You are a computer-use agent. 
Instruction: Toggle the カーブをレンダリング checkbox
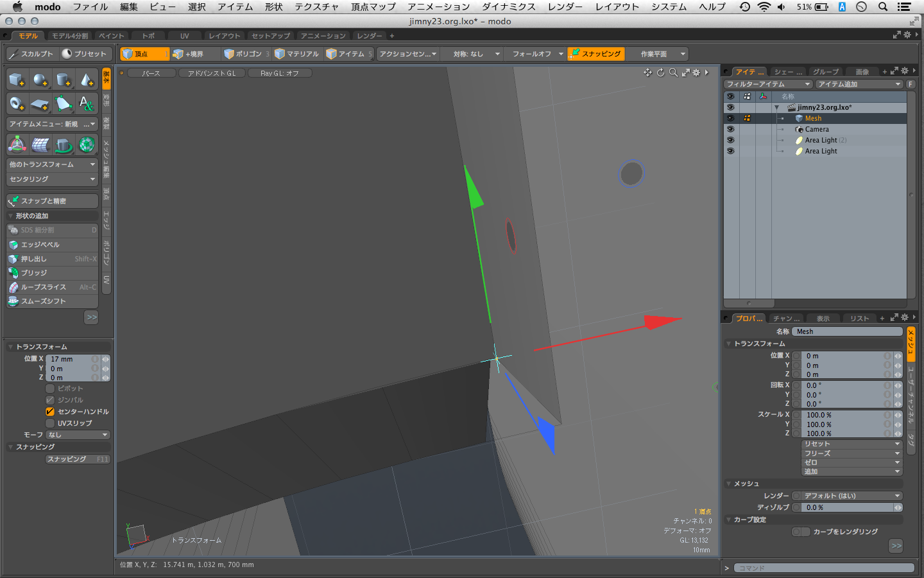801,532
